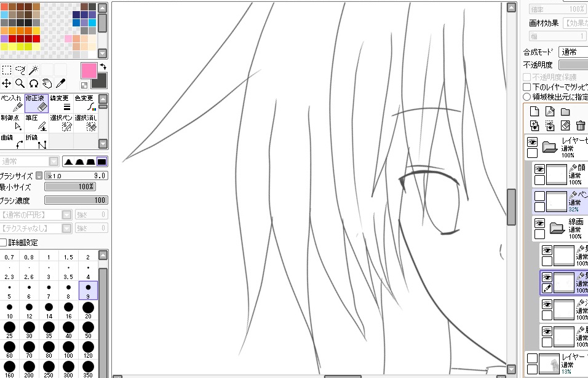Select brush size 20 preset
Image resolution: width=588 pixels, height=378 pixels.
(88, 310)
